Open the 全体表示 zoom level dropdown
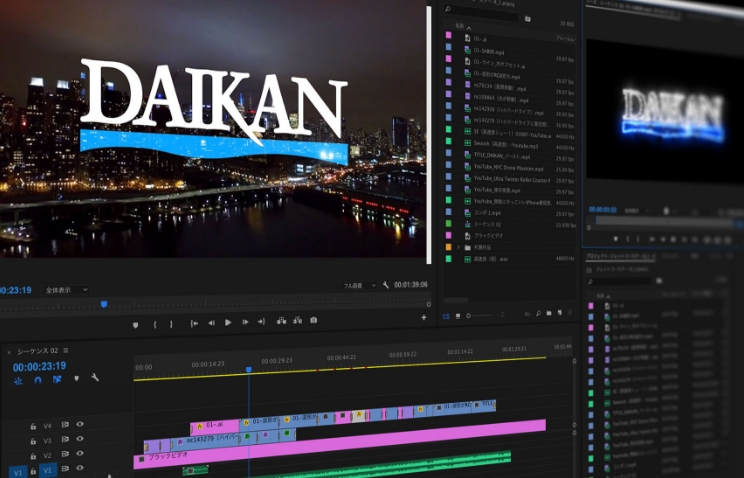The height and width of the screenshot is (478, 744). (x=66, y=290)
